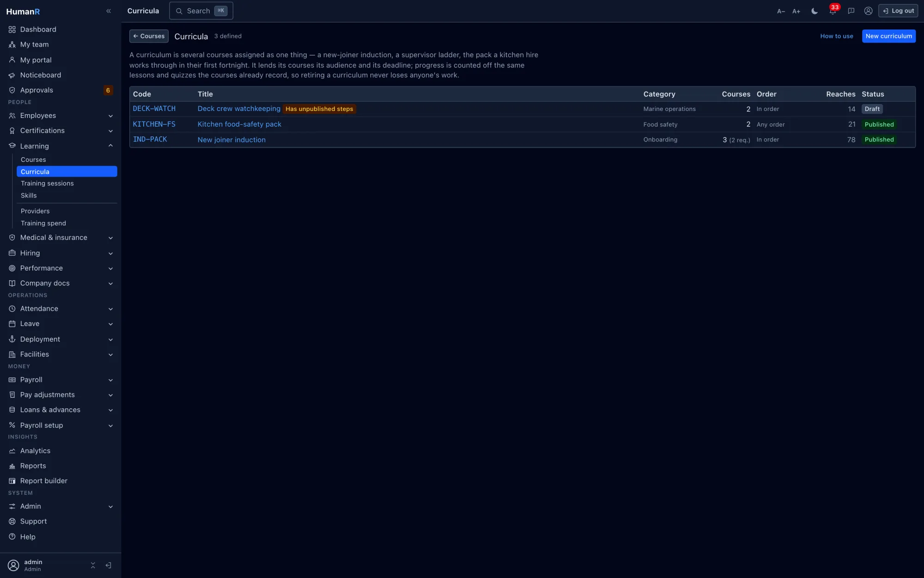Expand the Deployment section
The image size is (924, 578).
point(61,339)
